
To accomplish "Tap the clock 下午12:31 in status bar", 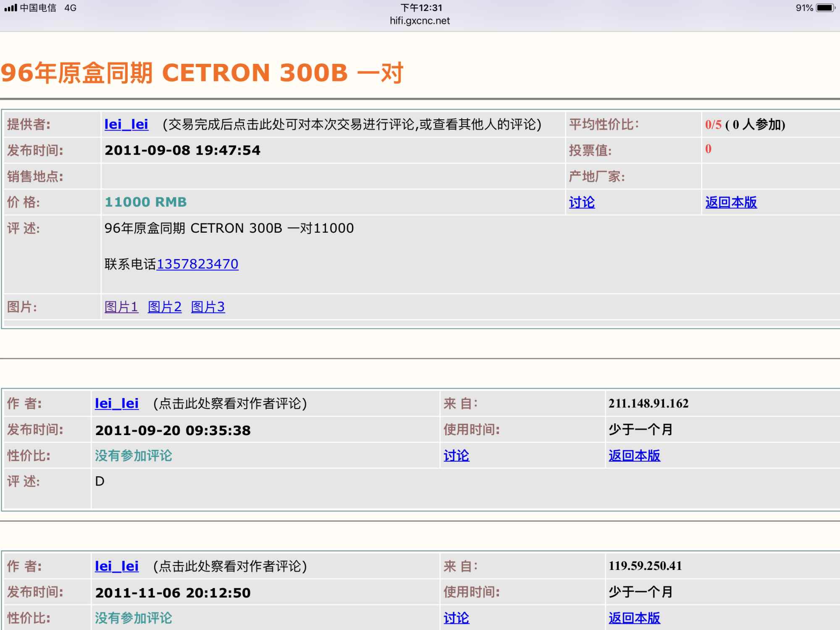I will [x=421, y=8].
